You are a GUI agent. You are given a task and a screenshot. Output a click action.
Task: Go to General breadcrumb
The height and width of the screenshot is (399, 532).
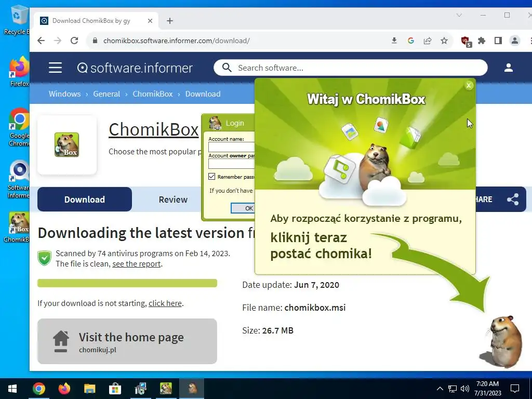tap(107, 94)
